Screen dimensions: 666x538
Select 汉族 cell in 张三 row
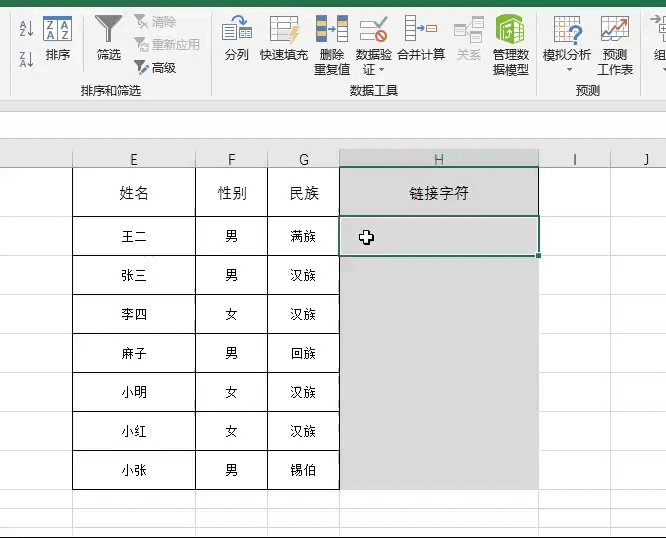pos(304,275)
